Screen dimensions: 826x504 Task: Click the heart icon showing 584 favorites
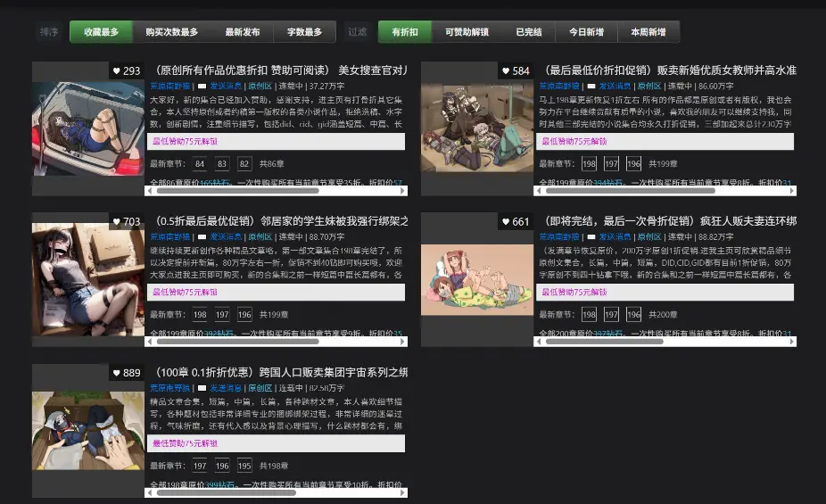point(506,71)
